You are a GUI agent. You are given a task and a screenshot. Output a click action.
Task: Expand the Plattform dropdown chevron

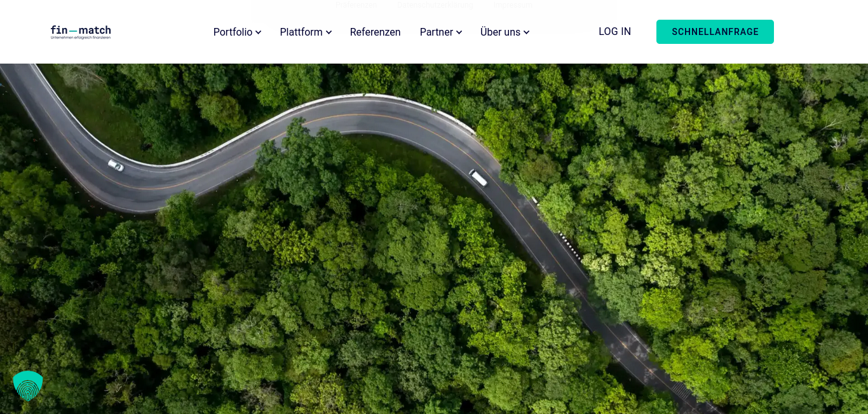(x=329, y=32)
